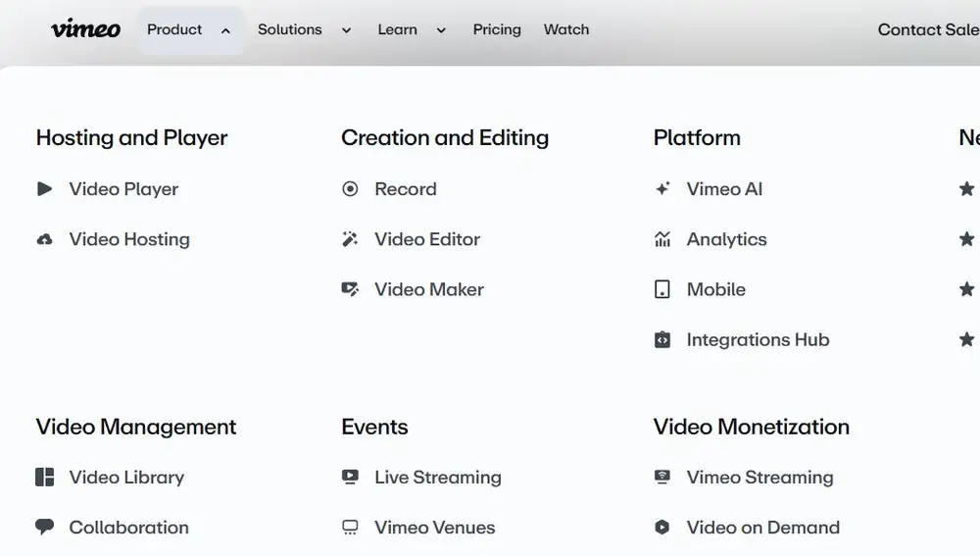
Task: Click the Video Player play icon
Action: 44,189
